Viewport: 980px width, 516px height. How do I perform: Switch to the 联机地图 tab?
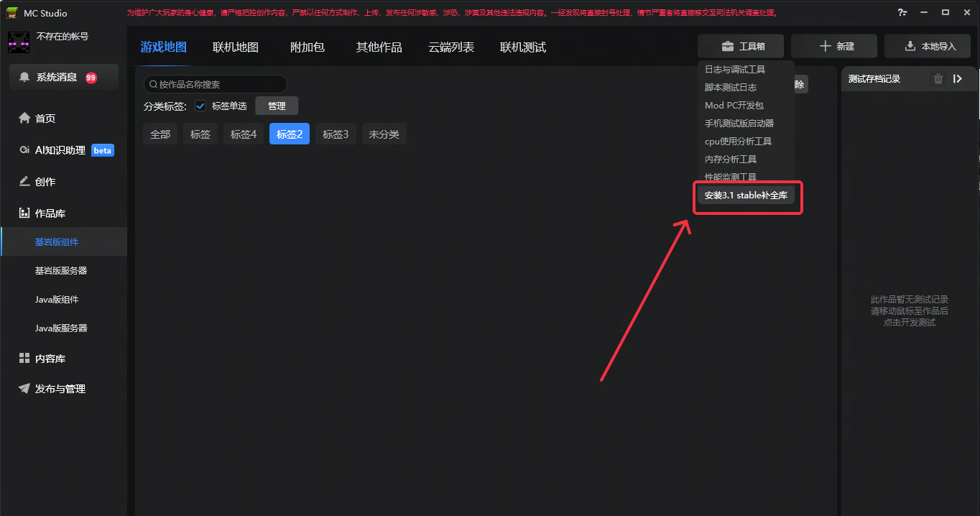click(x=236, y=47)
